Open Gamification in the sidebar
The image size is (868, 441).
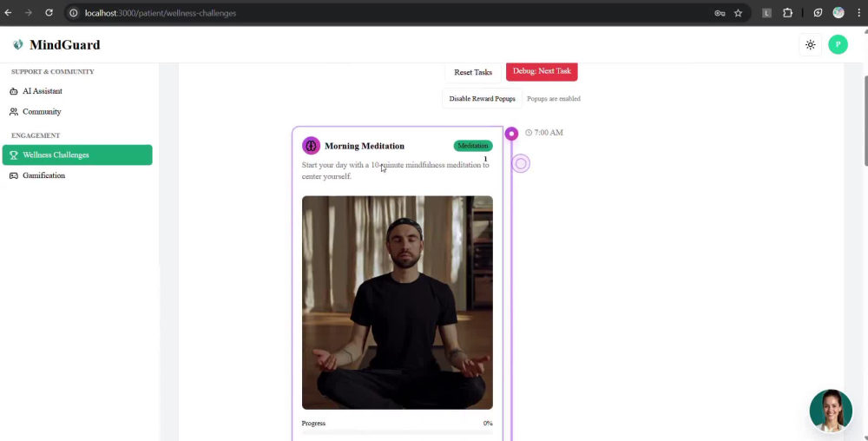[77, 175]
